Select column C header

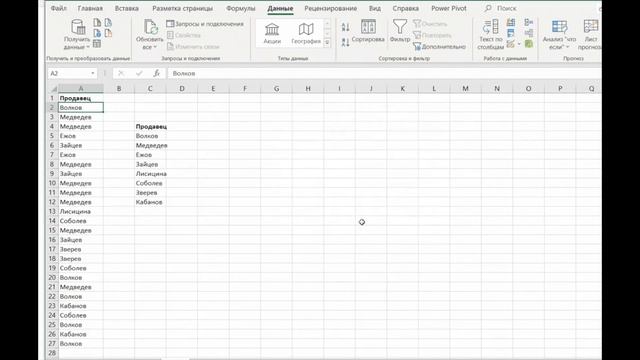pyautogui.click(x=150, y=89)
